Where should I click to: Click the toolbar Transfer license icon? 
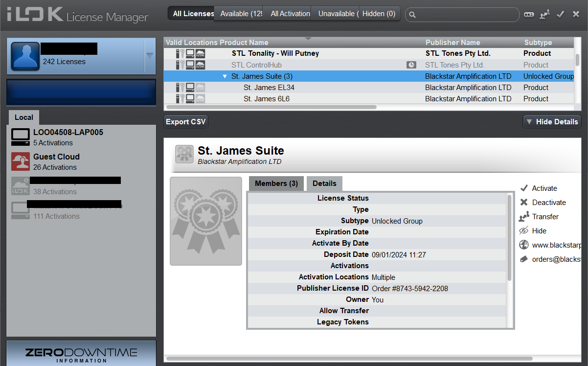(544, 15)
